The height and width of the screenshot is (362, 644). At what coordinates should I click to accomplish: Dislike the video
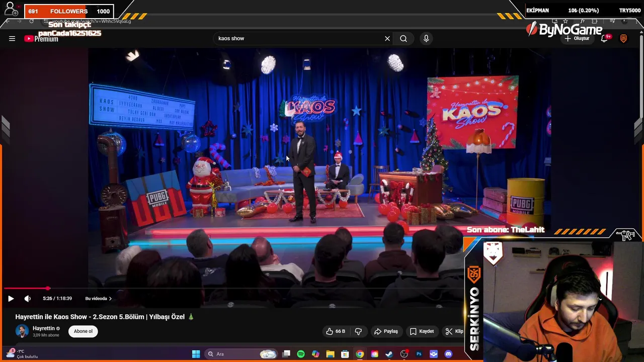[358, 331]
